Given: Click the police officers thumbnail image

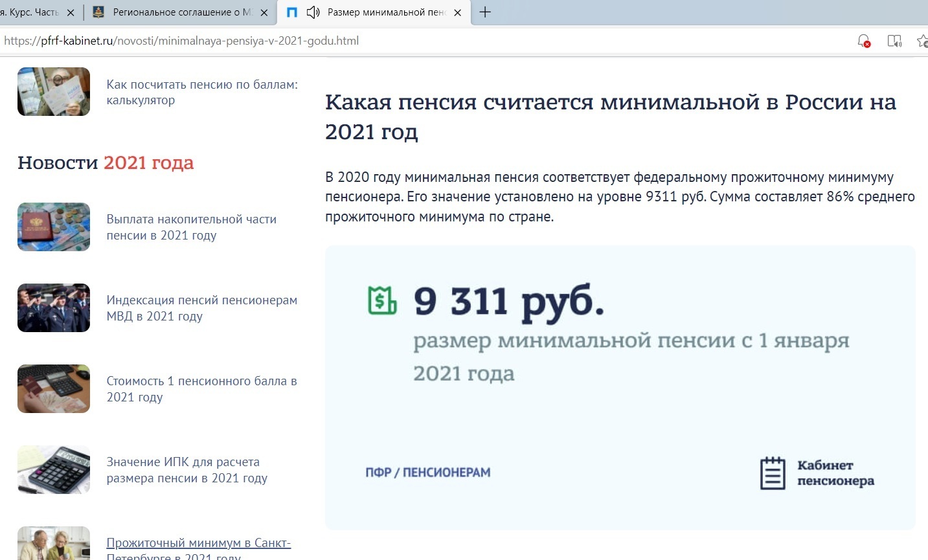Looking at the screenshot, I should click(x=54, y=308).
